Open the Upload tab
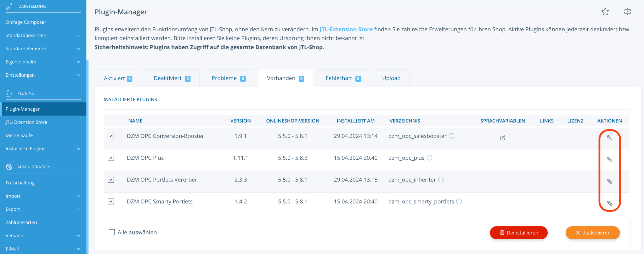 pos(391,78)
